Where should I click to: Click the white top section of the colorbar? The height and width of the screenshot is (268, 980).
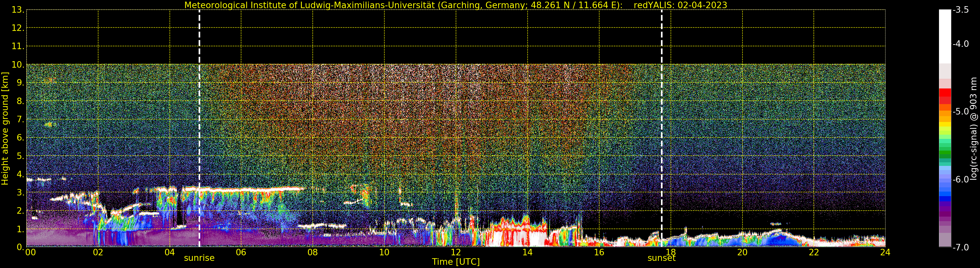(x=945, y=36)
